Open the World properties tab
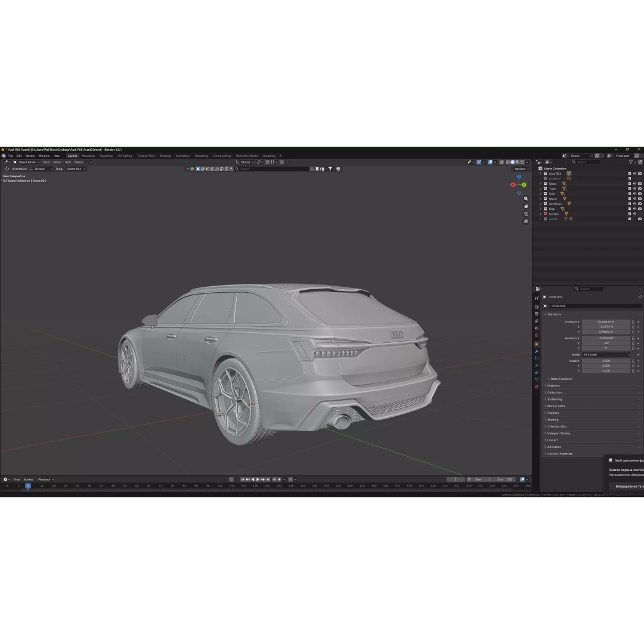 (537, 335)
